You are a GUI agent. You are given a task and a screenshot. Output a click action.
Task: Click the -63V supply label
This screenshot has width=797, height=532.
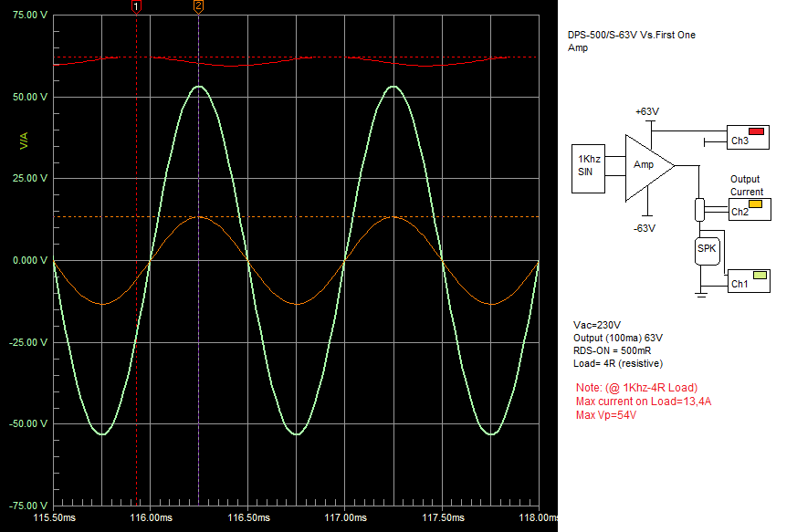[x=644, y=229]
